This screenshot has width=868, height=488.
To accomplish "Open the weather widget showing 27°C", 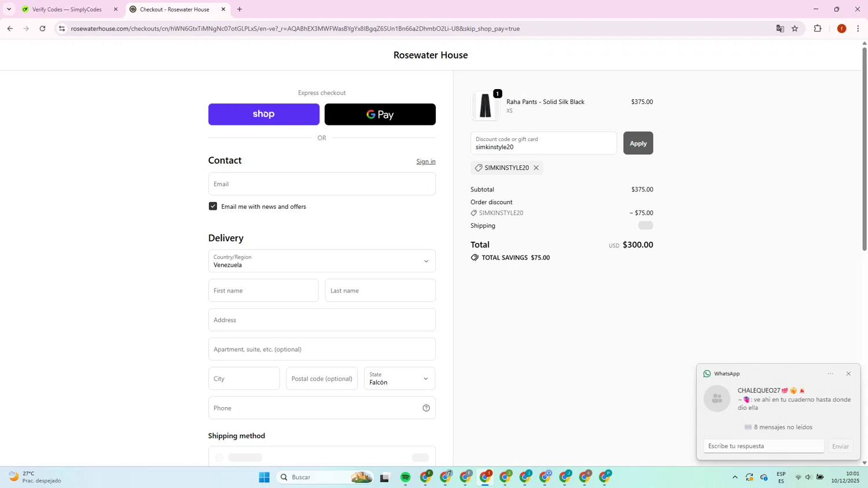I will click(x=36, y=477).
